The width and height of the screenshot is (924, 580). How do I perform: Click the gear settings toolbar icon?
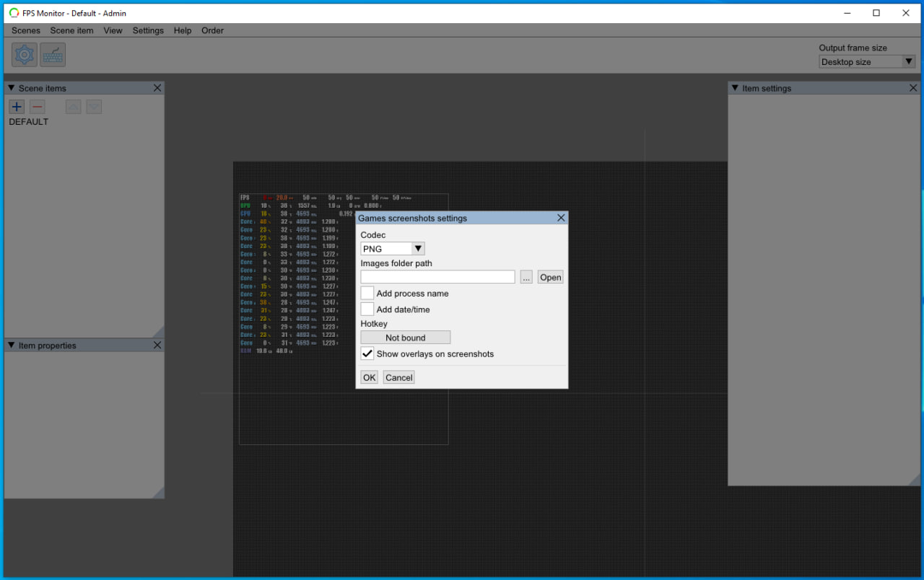coord(25,55)
